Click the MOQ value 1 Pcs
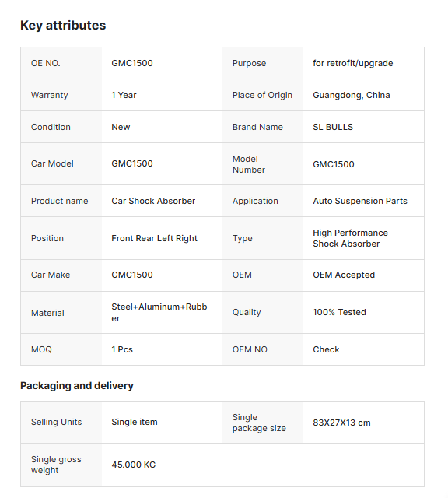 [122, 349]
